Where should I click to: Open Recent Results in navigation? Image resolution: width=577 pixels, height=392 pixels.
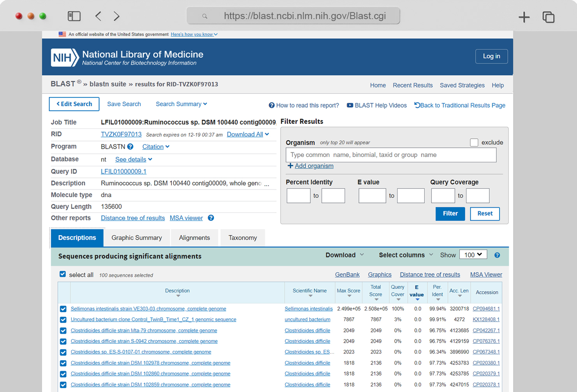tap(413, 85)
